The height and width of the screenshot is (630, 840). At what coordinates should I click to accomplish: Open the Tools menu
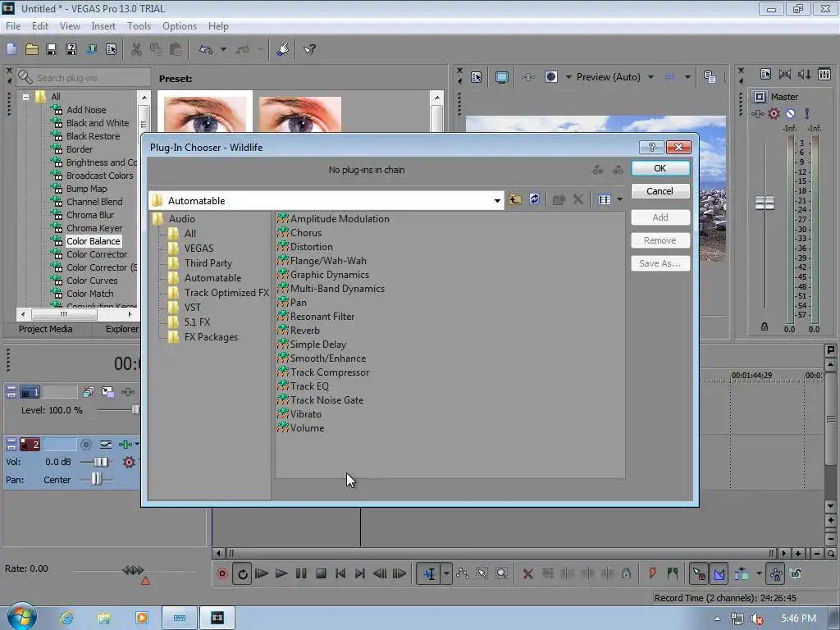point(138,25)
